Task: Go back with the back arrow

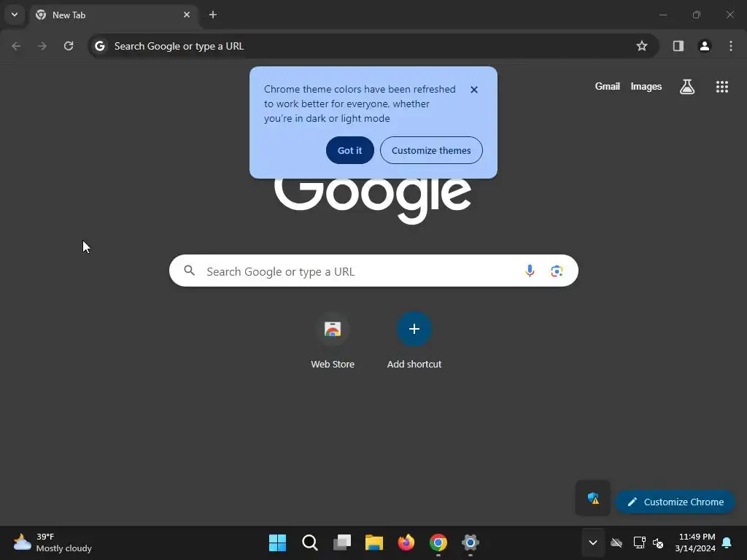Action: point(16,46)
